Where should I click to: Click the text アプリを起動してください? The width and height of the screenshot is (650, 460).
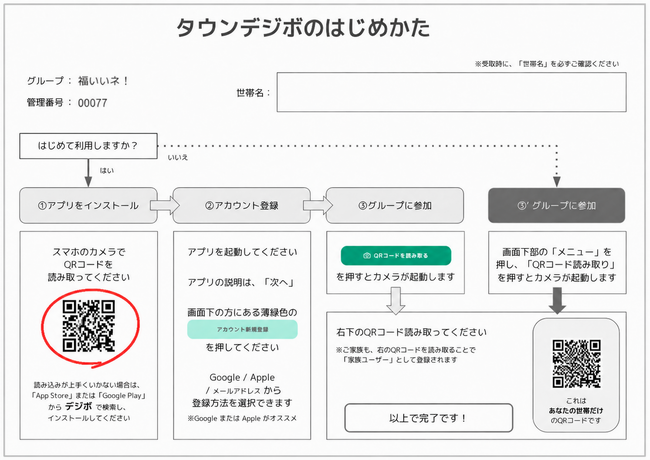tap(243, 252)
